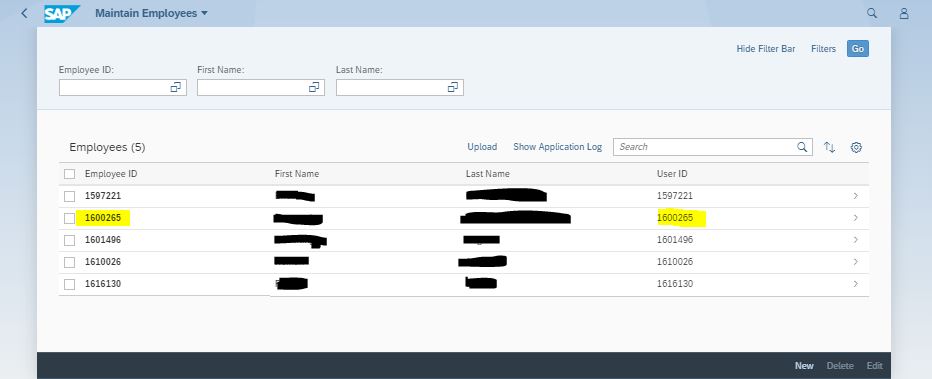The image size is (932, 379).
Task: Click User ID value 1610026
Action: pyautogui.click(x=675, y=262)
